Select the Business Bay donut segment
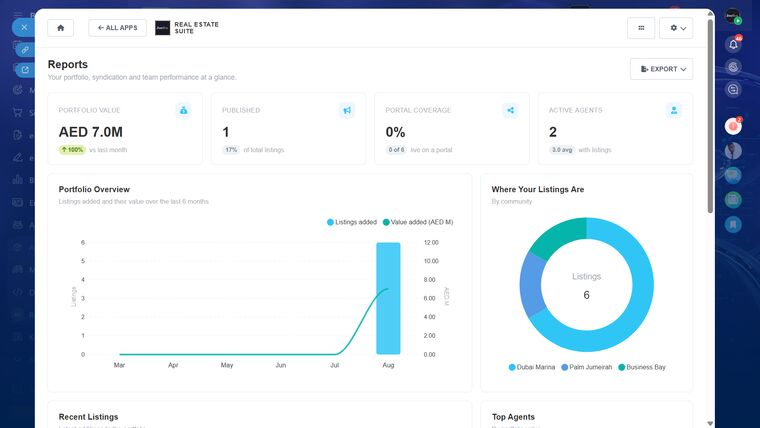760x428 pixels. tap(562, 235)
